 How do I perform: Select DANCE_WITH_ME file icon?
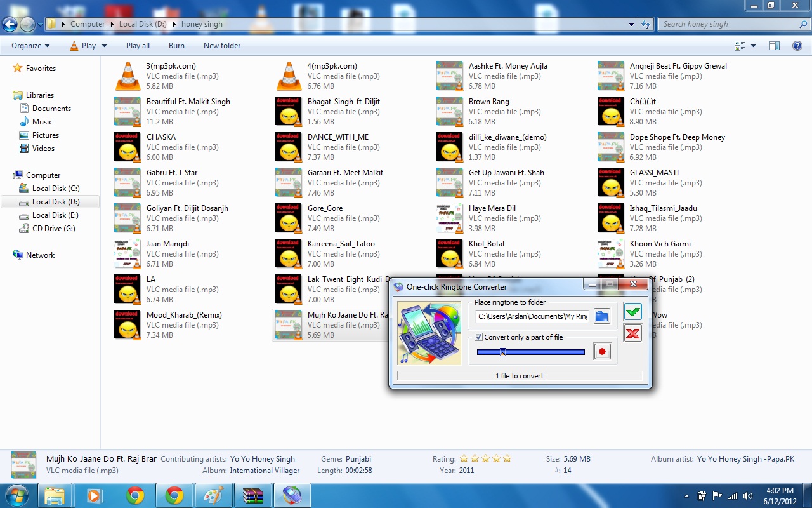click(x=289, y=147)
